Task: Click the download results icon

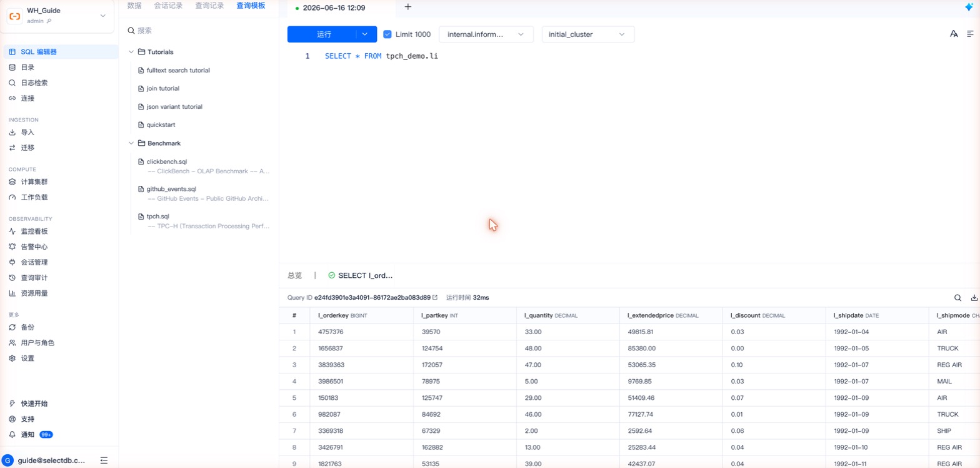Action: tap(974, 298)
